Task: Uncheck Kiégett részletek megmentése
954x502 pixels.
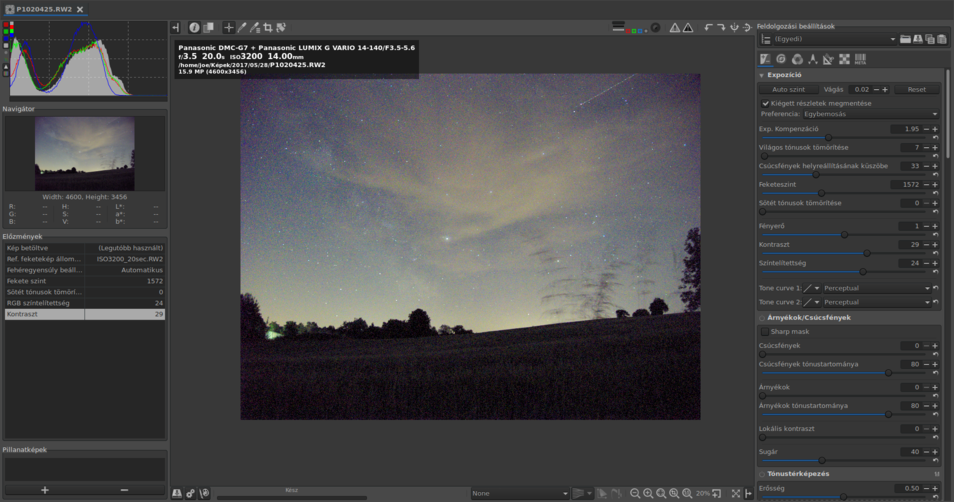Action: point(765,103)
